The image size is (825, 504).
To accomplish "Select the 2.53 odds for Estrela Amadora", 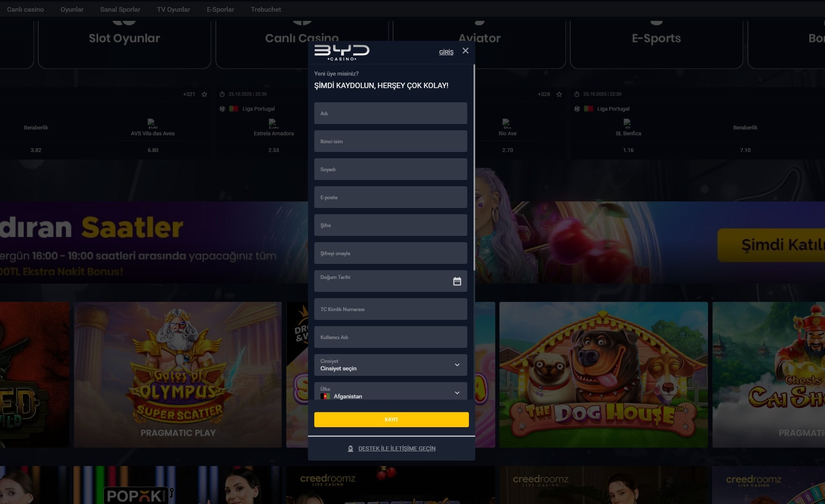I will (x=274, y=150).
